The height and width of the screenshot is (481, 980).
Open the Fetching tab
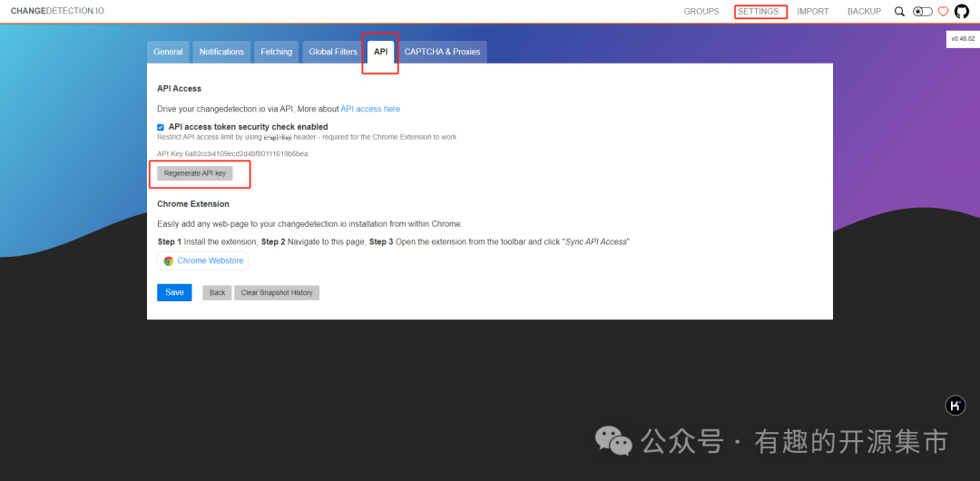[276, 52]
